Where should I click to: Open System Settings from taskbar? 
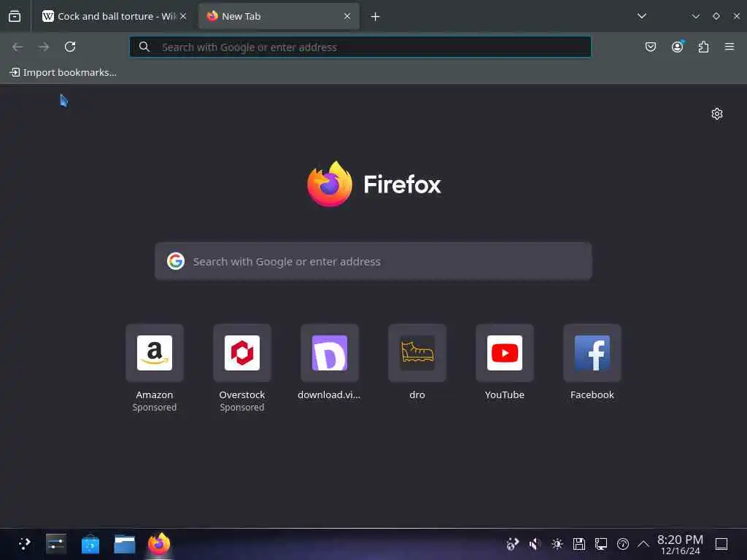[x=55, y=544]
